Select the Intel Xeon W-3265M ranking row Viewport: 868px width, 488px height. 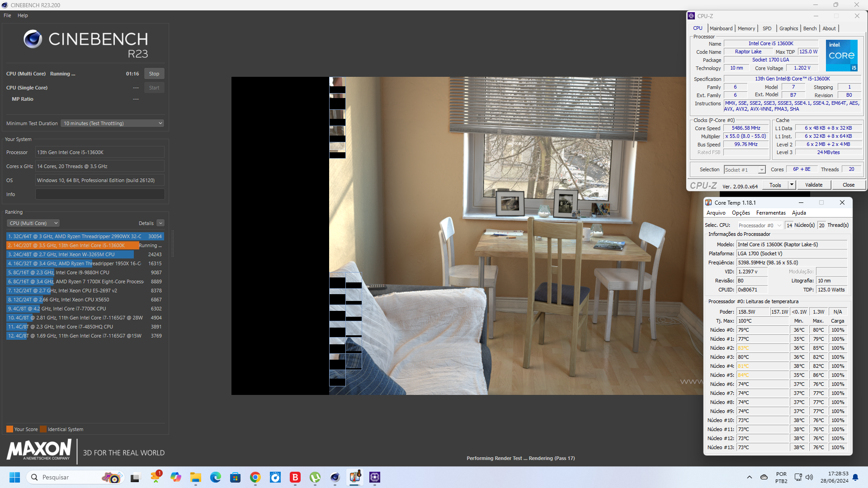click(x=85, y=254)
